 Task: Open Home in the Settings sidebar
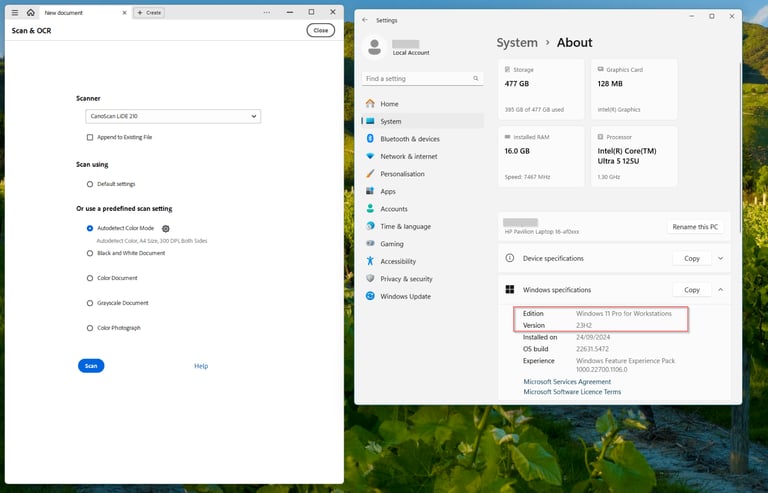click(x=422, y=104)
